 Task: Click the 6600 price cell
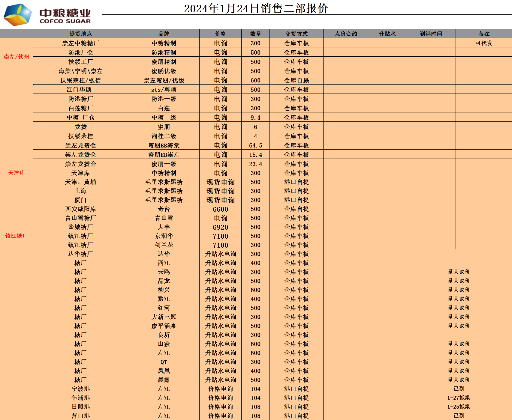(220, 209)
